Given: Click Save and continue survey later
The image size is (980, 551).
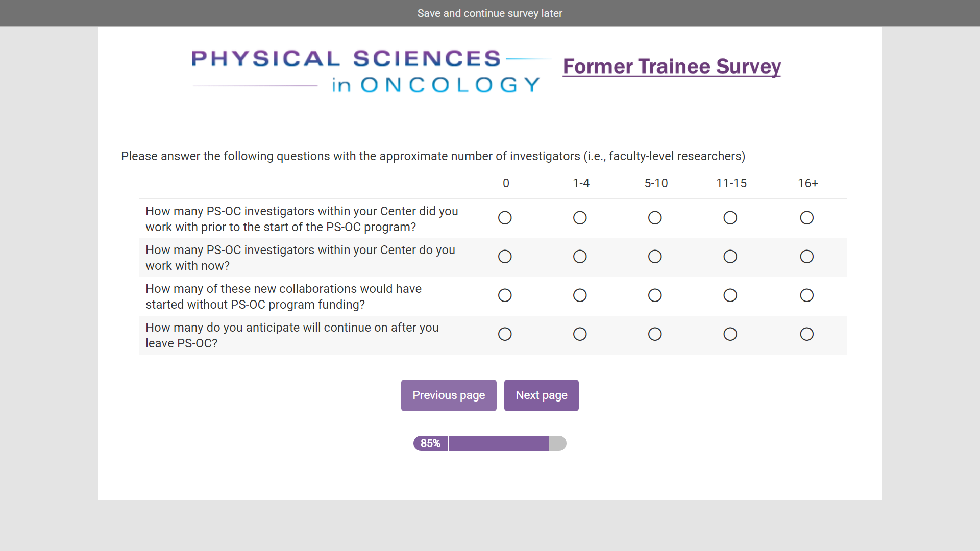Looking at the screenshot, I should (x=489, y=13).
